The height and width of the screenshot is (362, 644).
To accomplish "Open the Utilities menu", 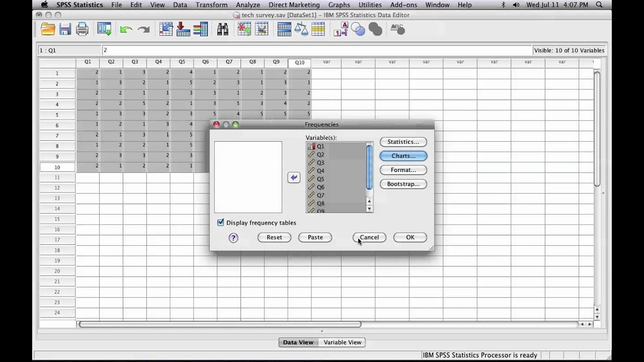I will (370, 5).
